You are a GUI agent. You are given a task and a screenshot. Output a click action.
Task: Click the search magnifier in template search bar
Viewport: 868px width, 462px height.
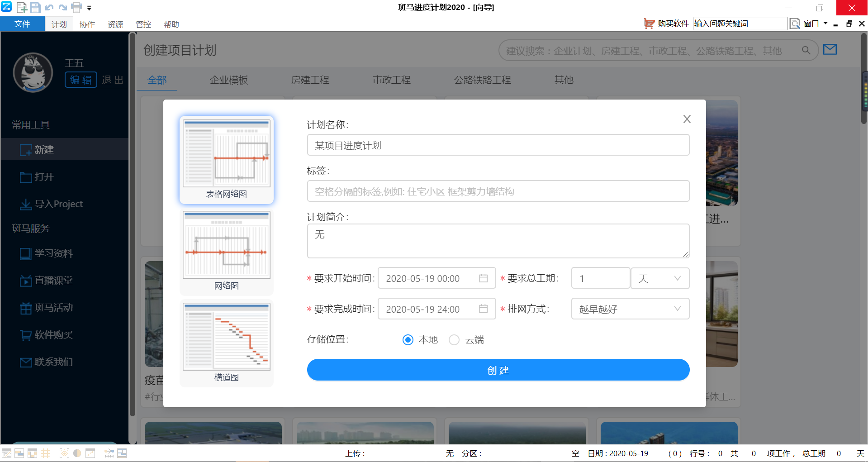point(806,50)
